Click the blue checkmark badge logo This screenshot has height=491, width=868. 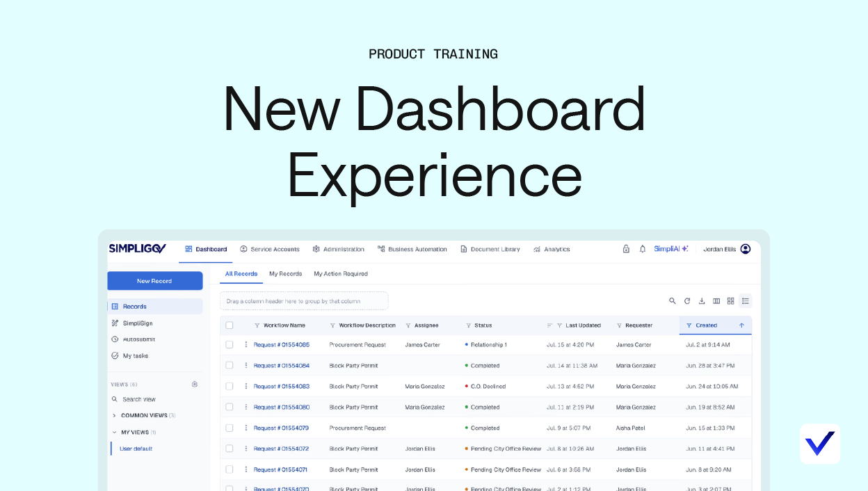pos(820,444)
